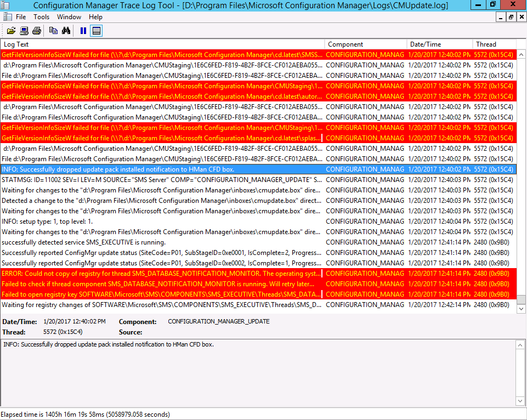Click the CONFIGURATION_MANAGER_UPDATE component value in details
Viewport: 527px width, 420px height.
219,321
